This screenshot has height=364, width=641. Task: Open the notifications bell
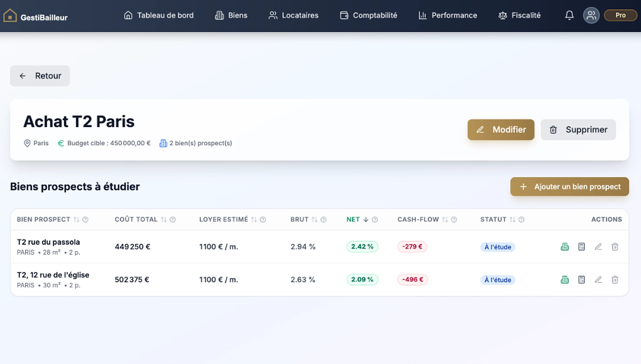[x=569, y=15]
